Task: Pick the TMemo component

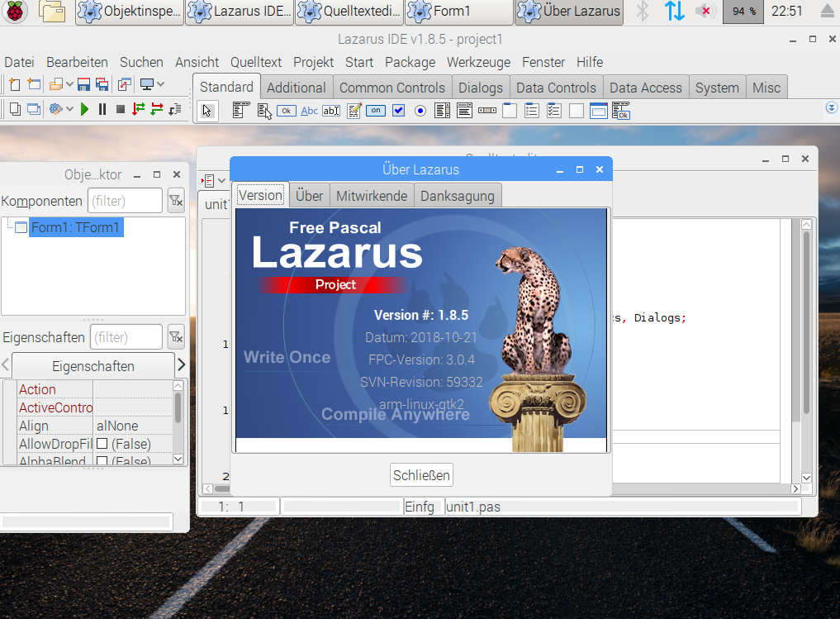Action: [x=354, y=111]
